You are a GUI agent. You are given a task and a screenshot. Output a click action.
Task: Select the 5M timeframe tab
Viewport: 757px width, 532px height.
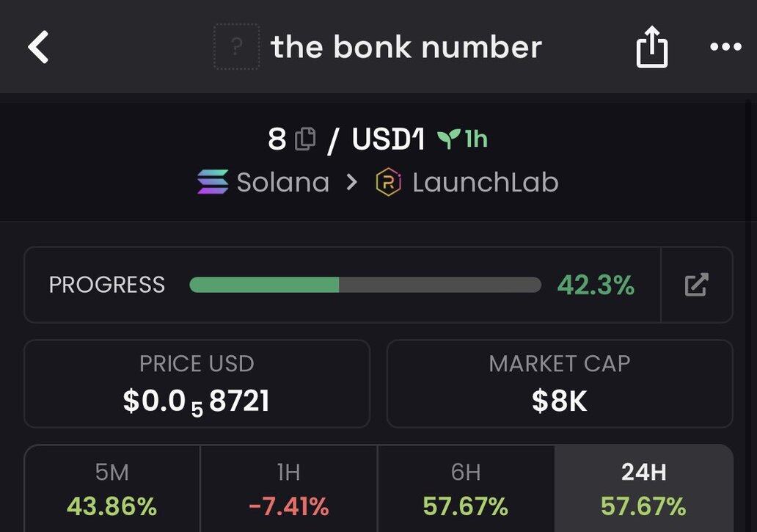112,489
